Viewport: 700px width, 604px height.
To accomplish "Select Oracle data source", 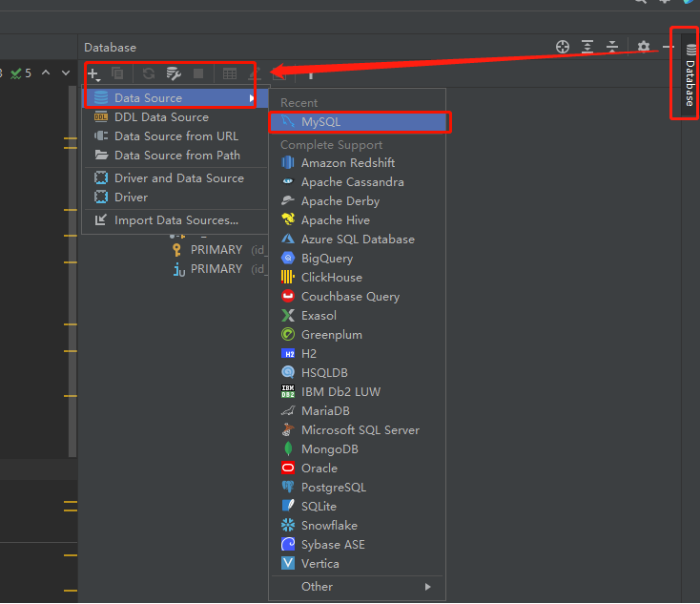I will pyautogui.click(x=357, y=469).
